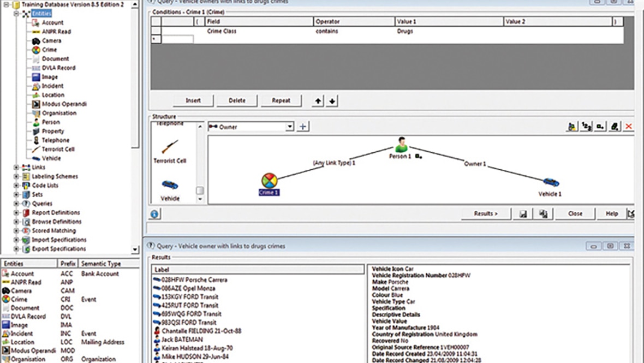Collapse the Entities tree node

(x=16, y=14)
